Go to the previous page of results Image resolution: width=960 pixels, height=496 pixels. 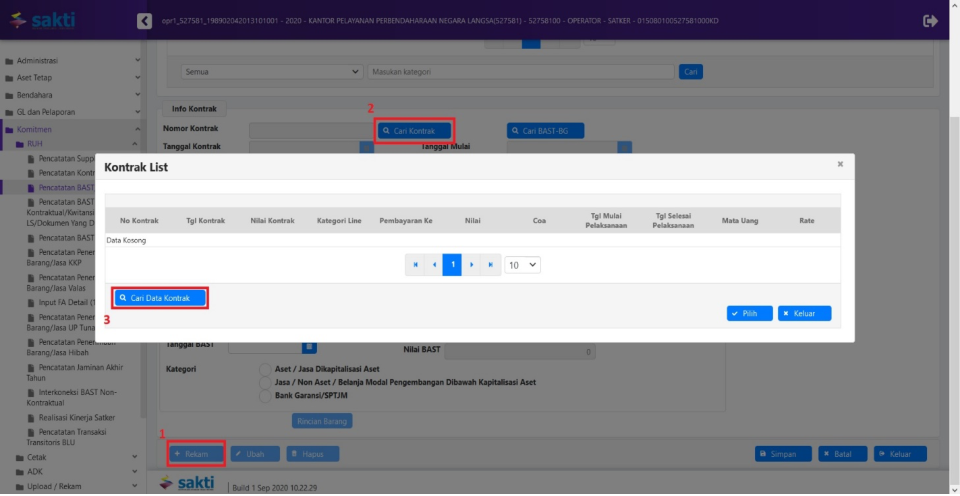coord(434,265)
